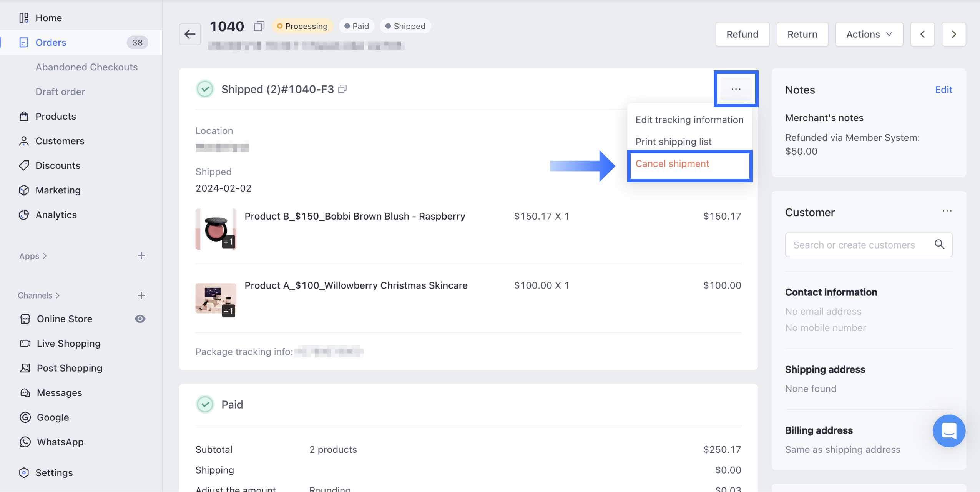Viewport: 980px width, 492px height.
Task: Select Cancel shipment menu option
Action: (672, 163)
